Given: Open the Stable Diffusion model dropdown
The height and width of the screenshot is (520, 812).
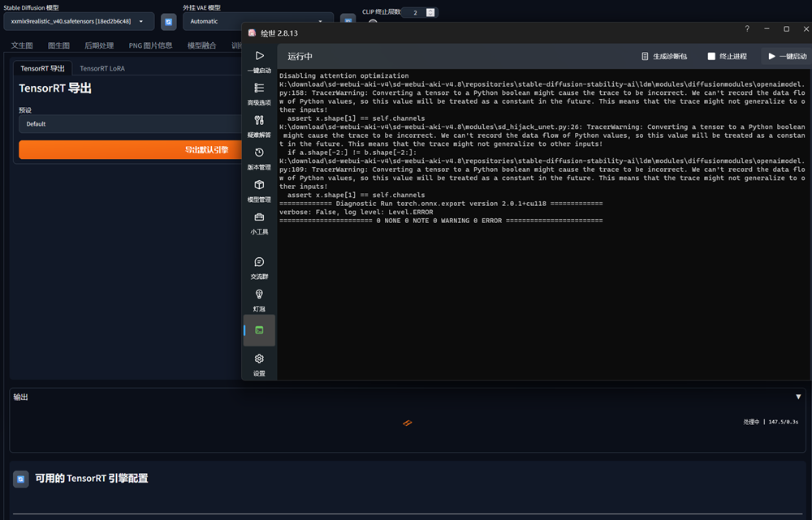Looking at the screenshot, I should pos(80,21).
